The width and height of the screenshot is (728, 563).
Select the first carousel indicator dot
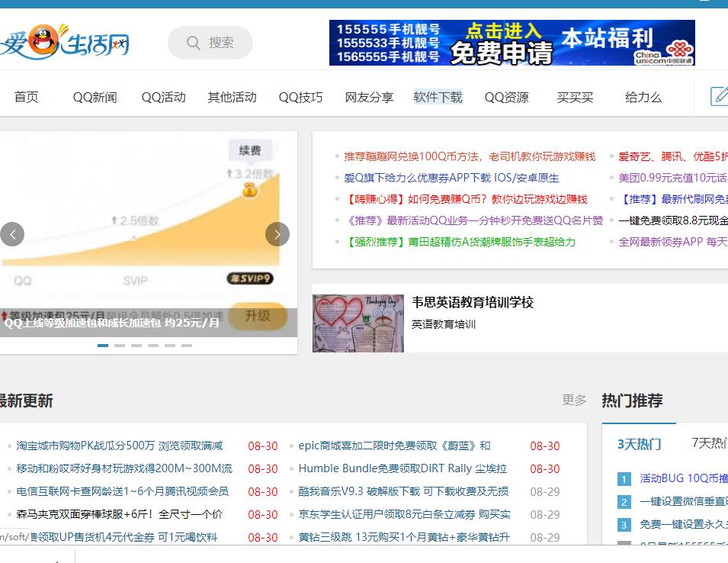point(103,346)
